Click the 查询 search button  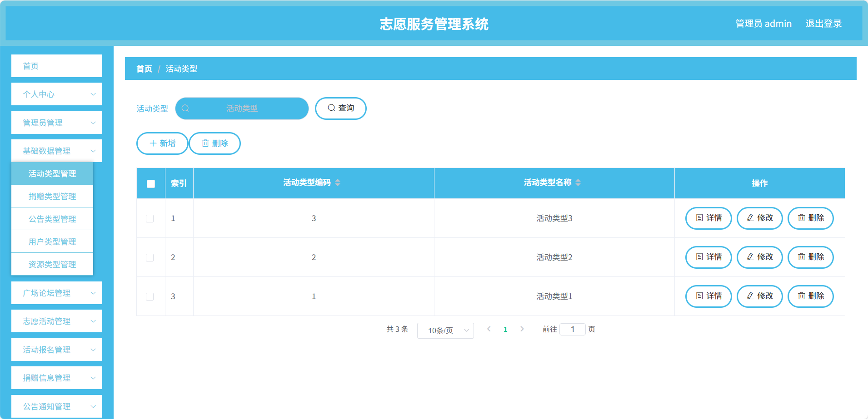[341, 108]
